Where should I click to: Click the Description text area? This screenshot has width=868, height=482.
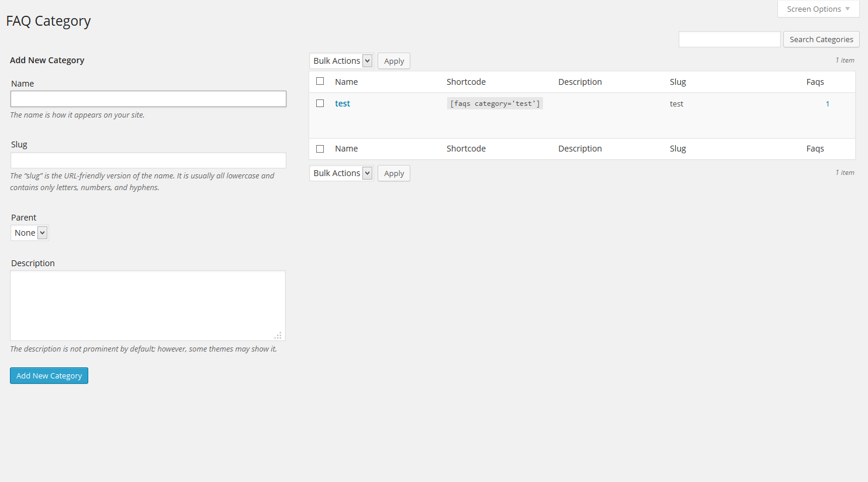click(148, 305)
